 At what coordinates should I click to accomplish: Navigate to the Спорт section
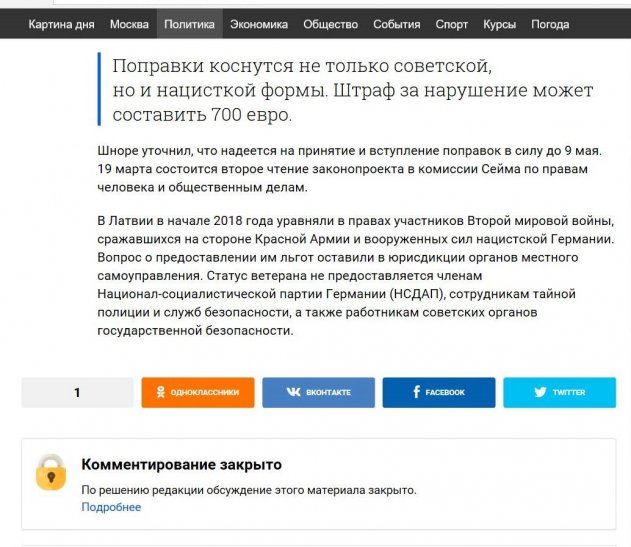click(x=451, y=24)
